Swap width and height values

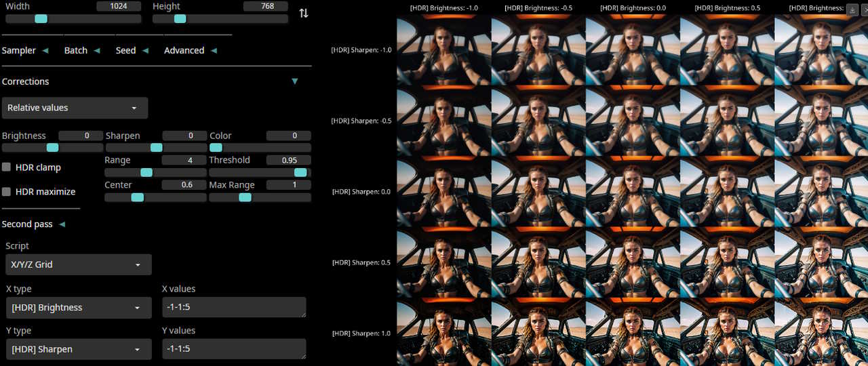pyautogui.click(x=304, y=13)
